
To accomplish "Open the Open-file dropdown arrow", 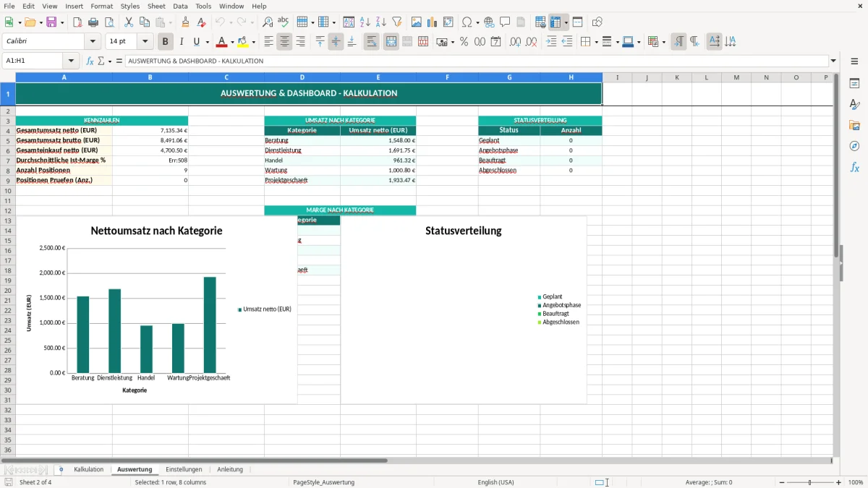I will tap(40, 22).
